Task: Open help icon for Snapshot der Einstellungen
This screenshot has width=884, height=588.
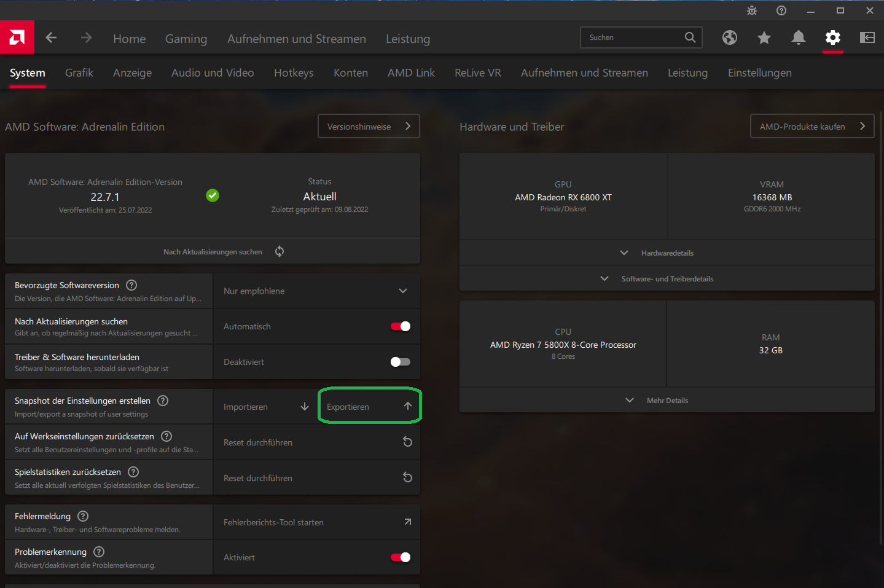Action: (x=163, y=401)
